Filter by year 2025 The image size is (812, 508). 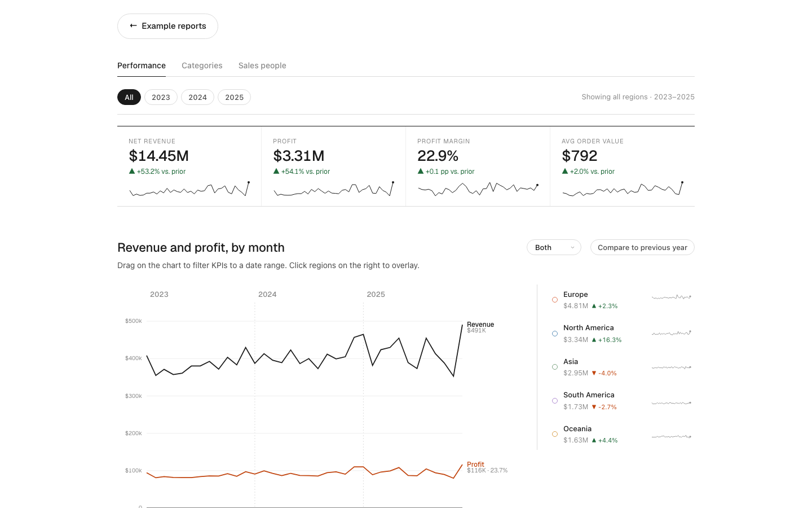(234, 97)
